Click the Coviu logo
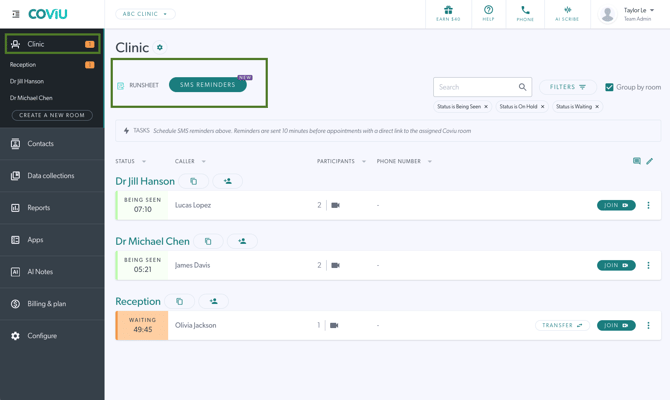 coord(48,14)
